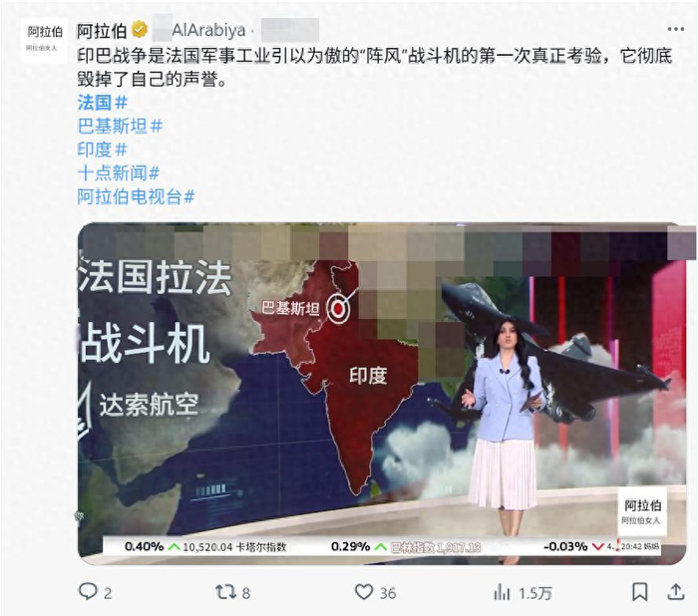Open the 印度# hashtag link

click(103, 150)
